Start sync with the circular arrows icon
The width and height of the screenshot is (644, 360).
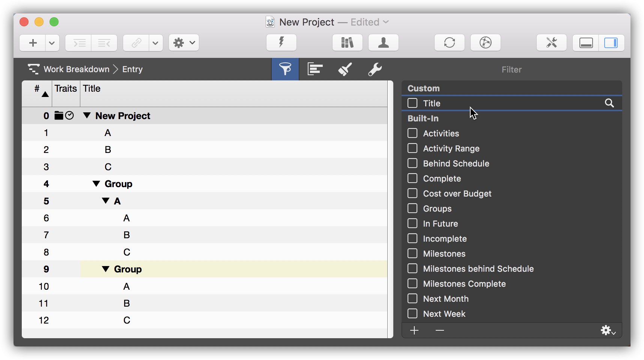point(449,42)
